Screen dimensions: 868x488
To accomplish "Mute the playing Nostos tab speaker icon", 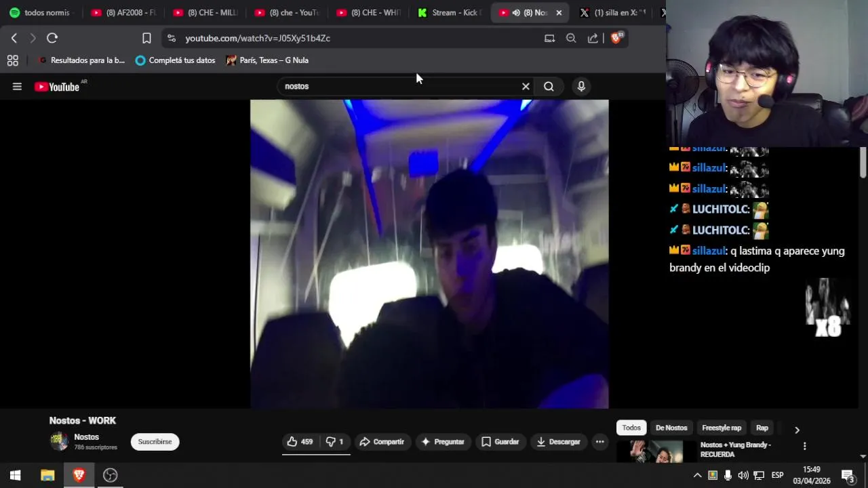I will 516,12.
